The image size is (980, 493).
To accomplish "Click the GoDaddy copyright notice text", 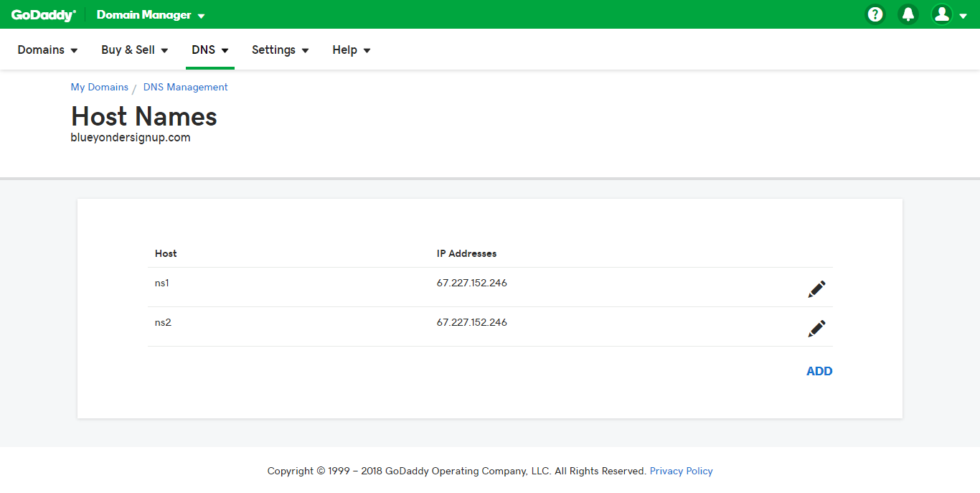I will 457,471.
